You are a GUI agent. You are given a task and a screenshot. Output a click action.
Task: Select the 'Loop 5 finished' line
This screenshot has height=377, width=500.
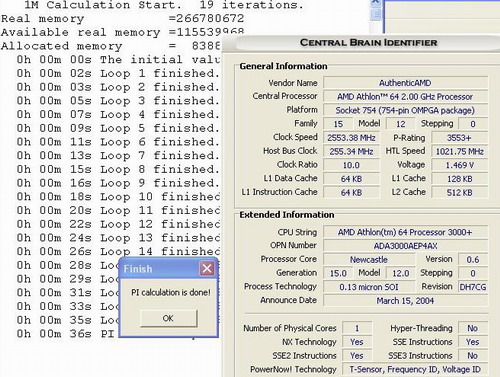pyautogui.click(x=118, y=128)
